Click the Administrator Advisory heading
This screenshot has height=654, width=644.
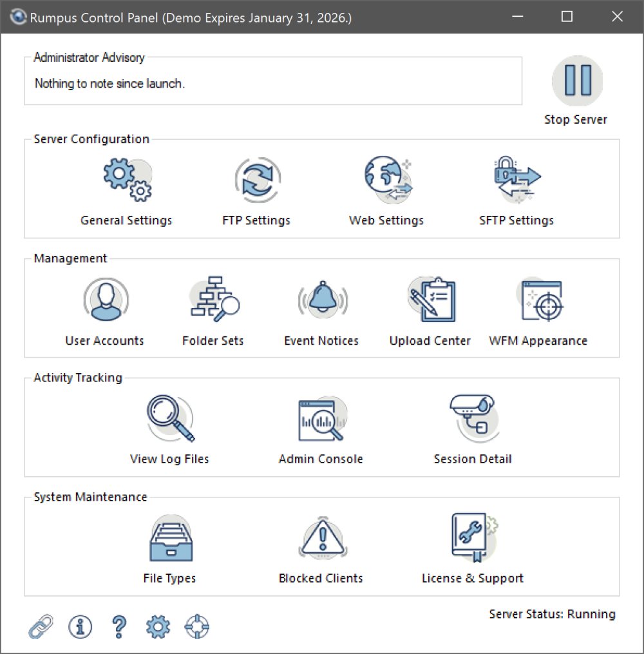tap(90, 57)
